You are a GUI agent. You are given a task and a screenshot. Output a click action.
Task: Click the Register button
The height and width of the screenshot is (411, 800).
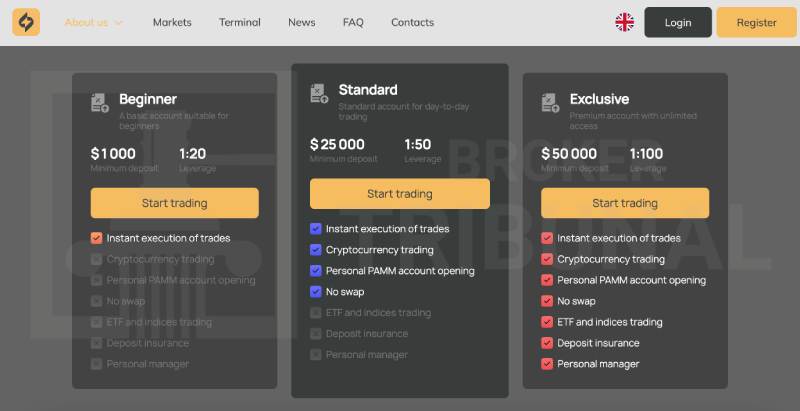pos(757,22)
